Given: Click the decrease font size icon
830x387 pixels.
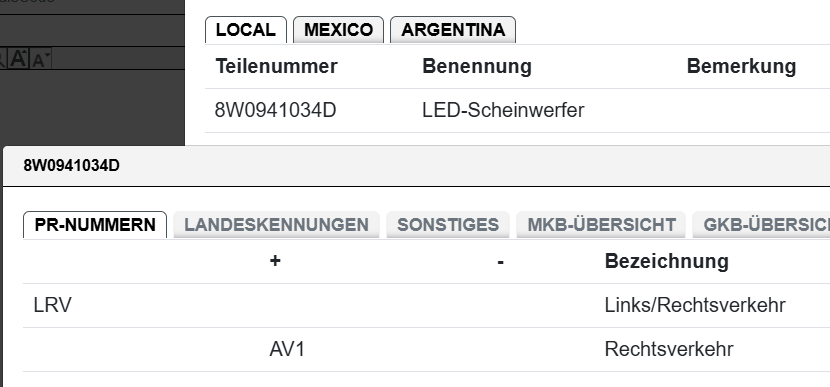Looking at the screenshot, I should (40, 59).
